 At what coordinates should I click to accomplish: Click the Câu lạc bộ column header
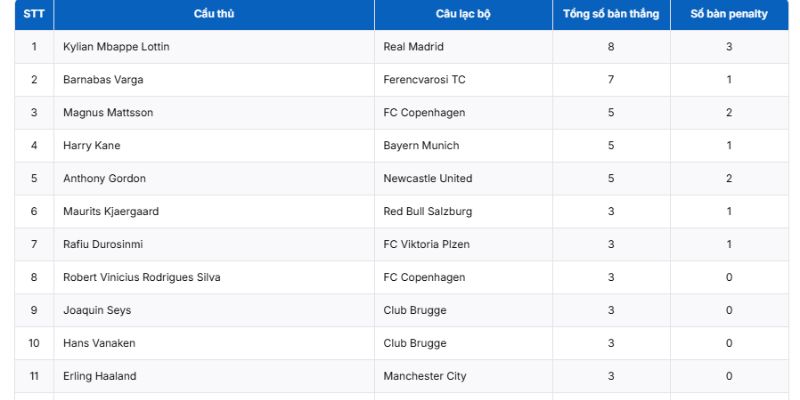(x=463, y=14)
